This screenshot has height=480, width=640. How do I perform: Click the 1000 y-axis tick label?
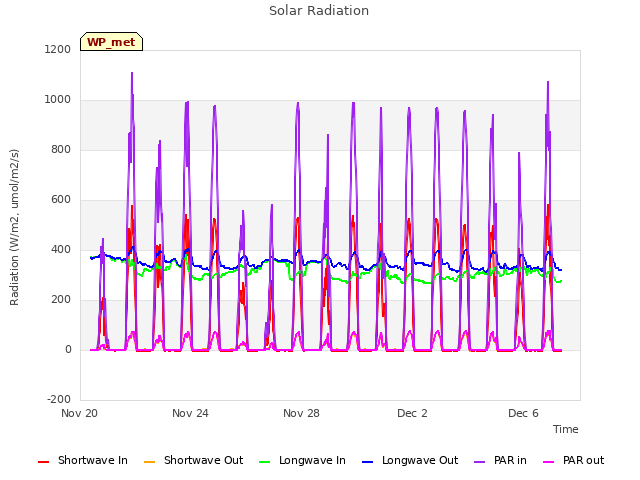click(58, 100)
